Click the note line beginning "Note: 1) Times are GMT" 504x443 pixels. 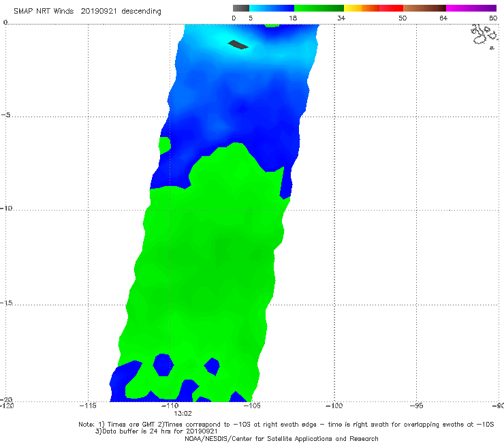[286, 425]
